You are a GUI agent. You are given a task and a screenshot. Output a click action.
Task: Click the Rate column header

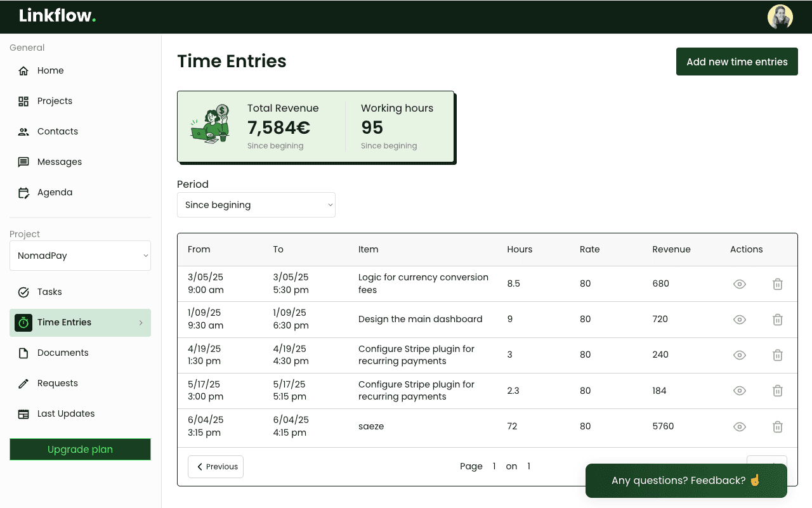589,249
